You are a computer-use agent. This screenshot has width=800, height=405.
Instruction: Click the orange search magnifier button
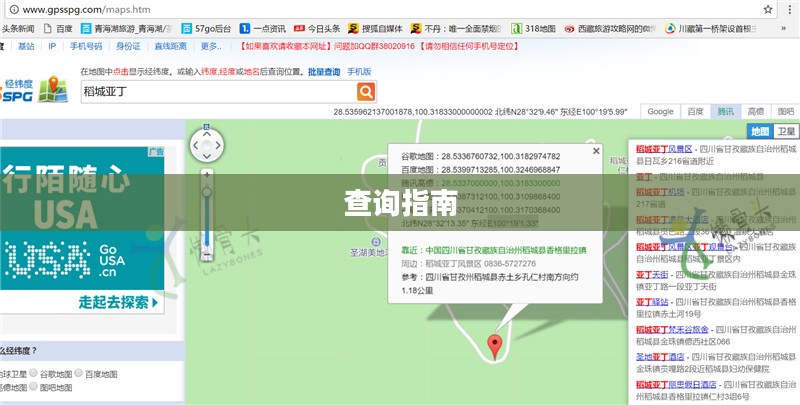[x=366, y=92]
